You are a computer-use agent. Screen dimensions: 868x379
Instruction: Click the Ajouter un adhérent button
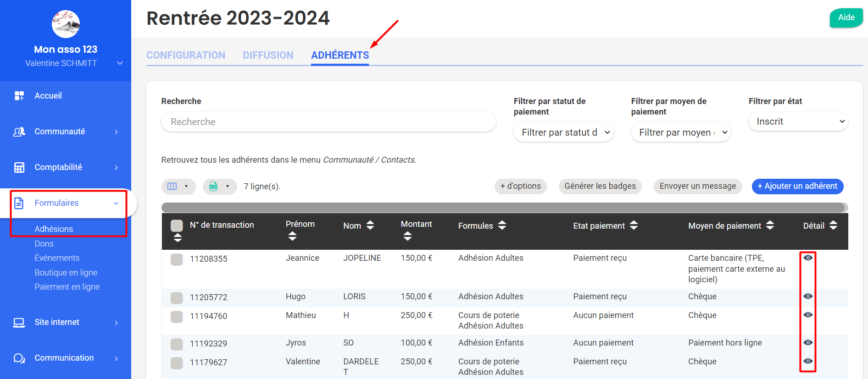click(797, 186)
